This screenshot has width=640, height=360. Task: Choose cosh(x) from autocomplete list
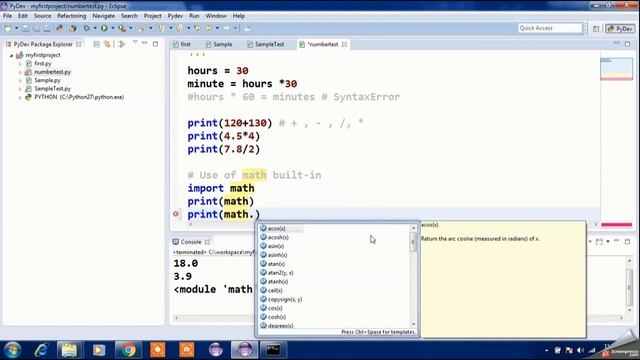coord(276,317)
